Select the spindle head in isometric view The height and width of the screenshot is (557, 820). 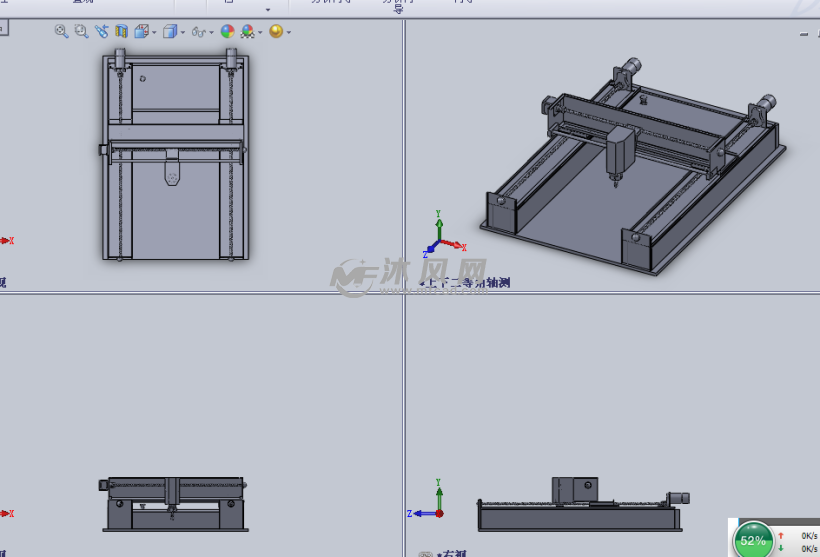coord(621,151)
